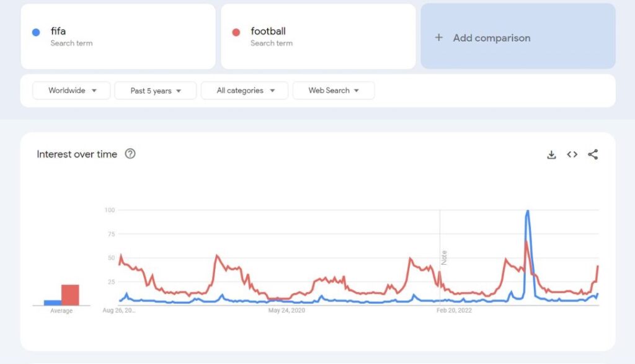Viewport: 635px width, 364px height.
Task: Click the red dot beside football
Action: coord(236,32)
